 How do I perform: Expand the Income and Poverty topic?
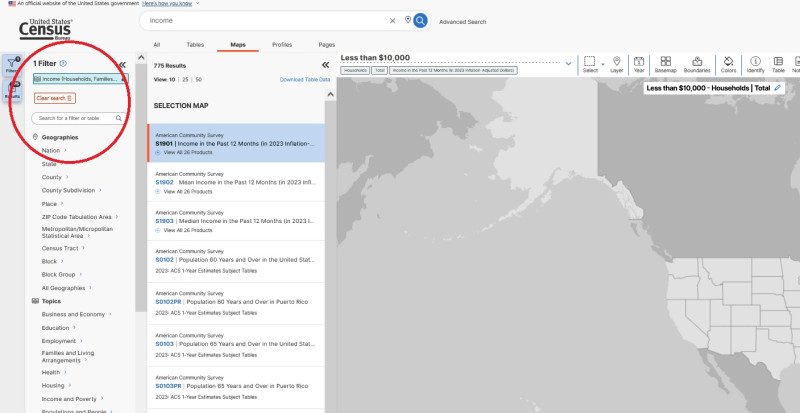tap(102, 399)
